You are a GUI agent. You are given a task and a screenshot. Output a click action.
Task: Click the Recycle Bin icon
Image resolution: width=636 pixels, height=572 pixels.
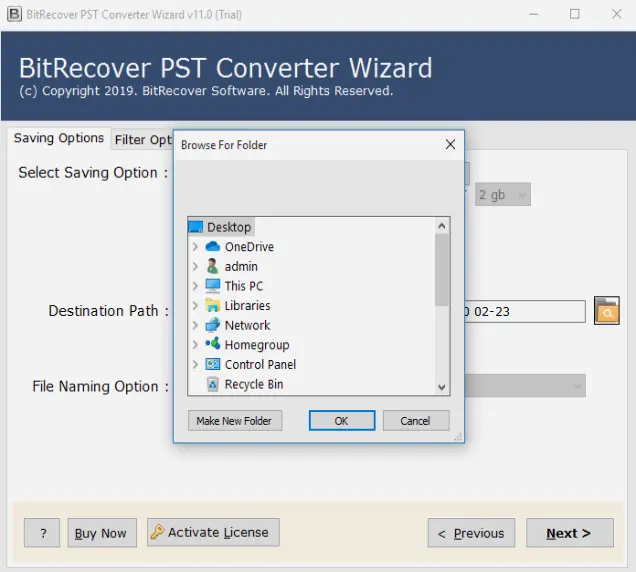point(212,384)
